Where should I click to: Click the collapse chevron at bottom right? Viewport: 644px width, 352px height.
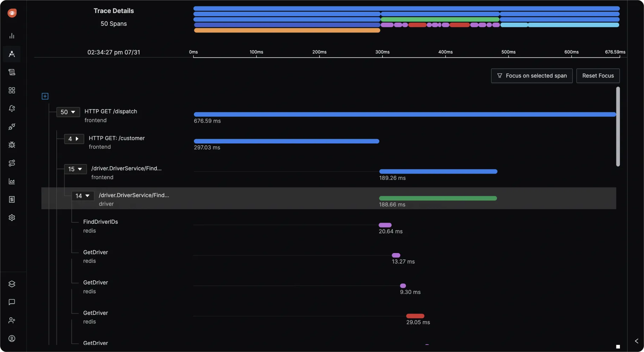pos(637,341)
